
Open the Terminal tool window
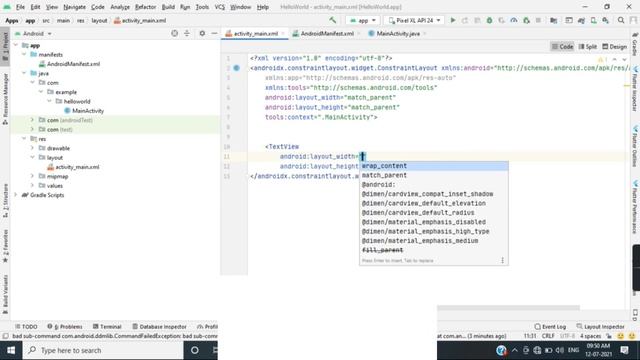pos(107,327)
